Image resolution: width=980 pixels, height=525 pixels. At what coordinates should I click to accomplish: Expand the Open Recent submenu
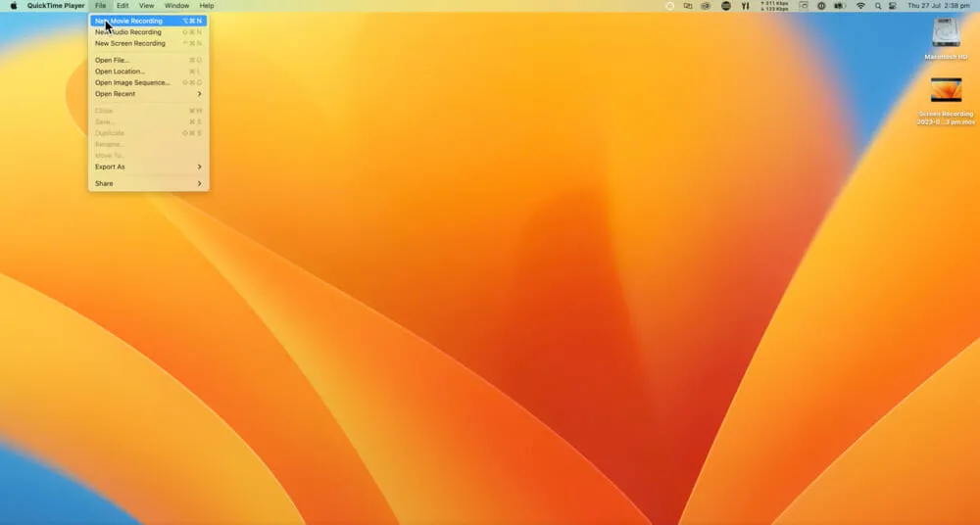148,94
